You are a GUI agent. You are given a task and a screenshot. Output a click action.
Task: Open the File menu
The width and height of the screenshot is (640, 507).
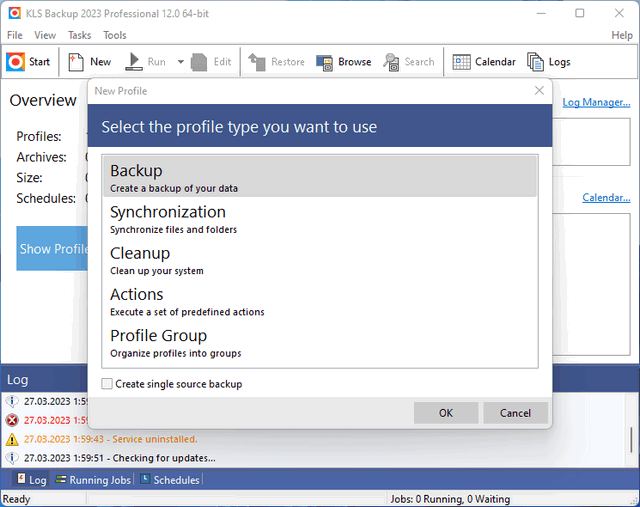tap(16, 35)
